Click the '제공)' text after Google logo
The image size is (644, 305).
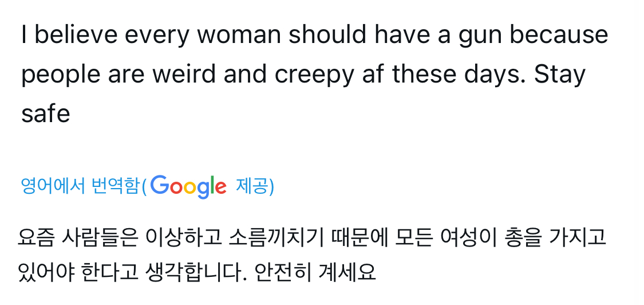255,186
